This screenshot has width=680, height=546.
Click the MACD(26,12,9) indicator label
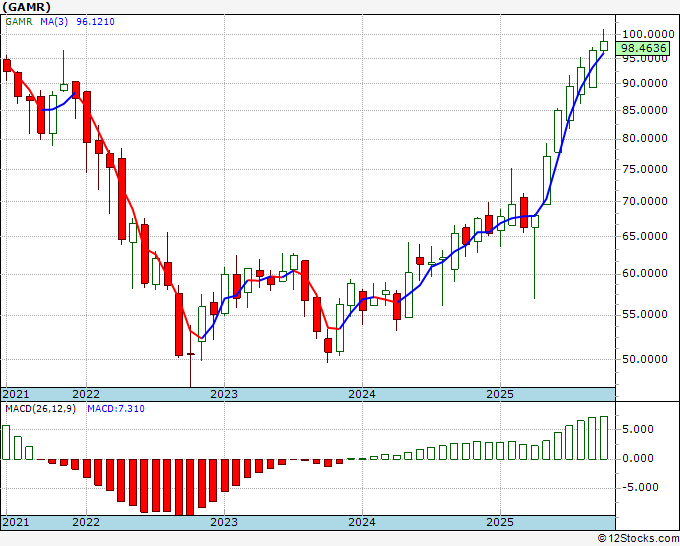point(40,409)
